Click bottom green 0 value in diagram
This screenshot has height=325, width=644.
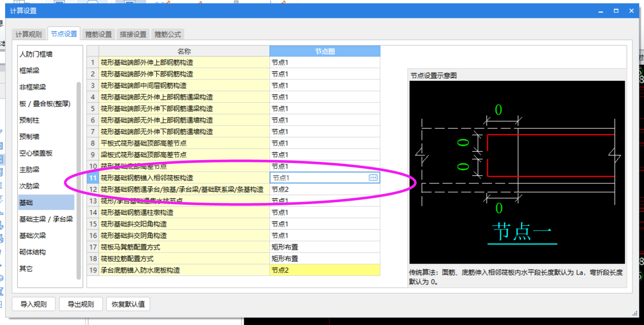click(499, 208)
